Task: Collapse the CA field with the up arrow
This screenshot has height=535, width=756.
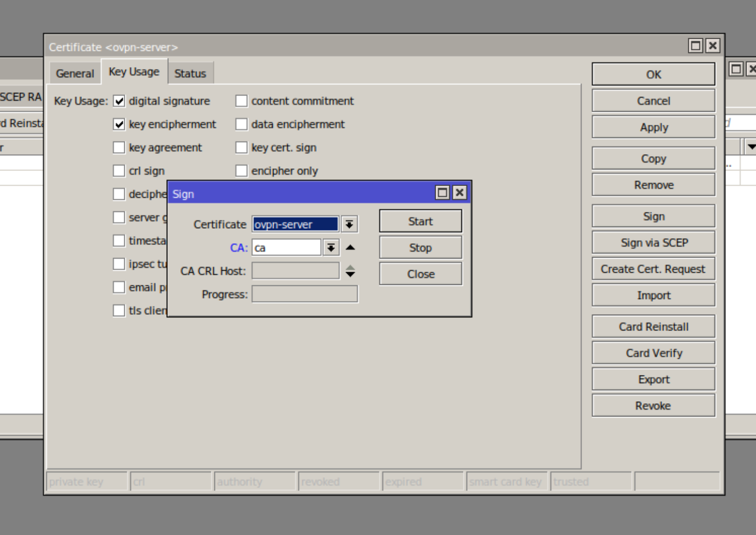Action: click(350, 247)
